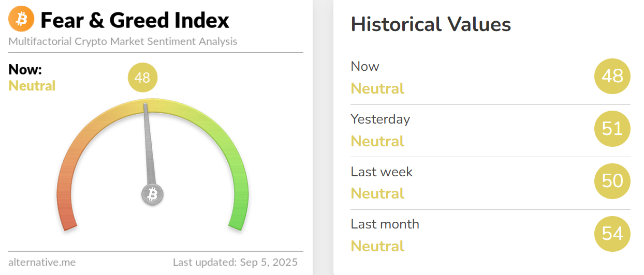Click the Last week value 50 circle

(x=612, y=181)
